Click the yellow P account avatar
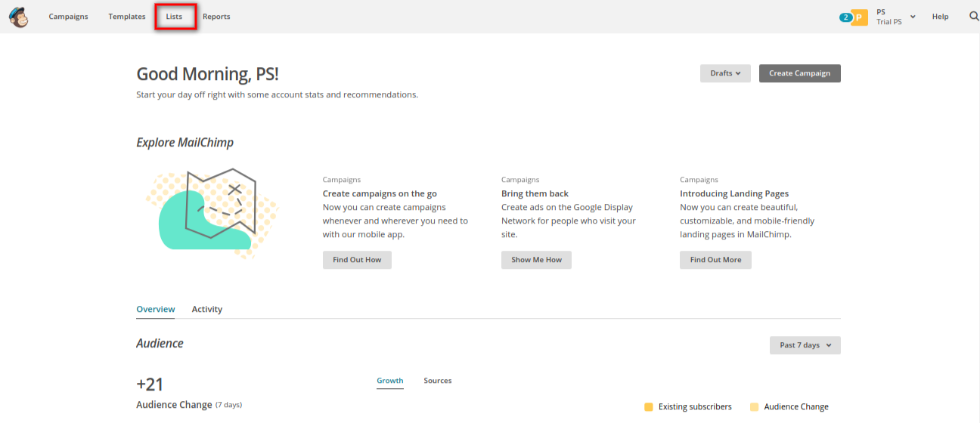The height and width of the screenshot is (423, 980). pyautogui.click(x=860, y=17)
